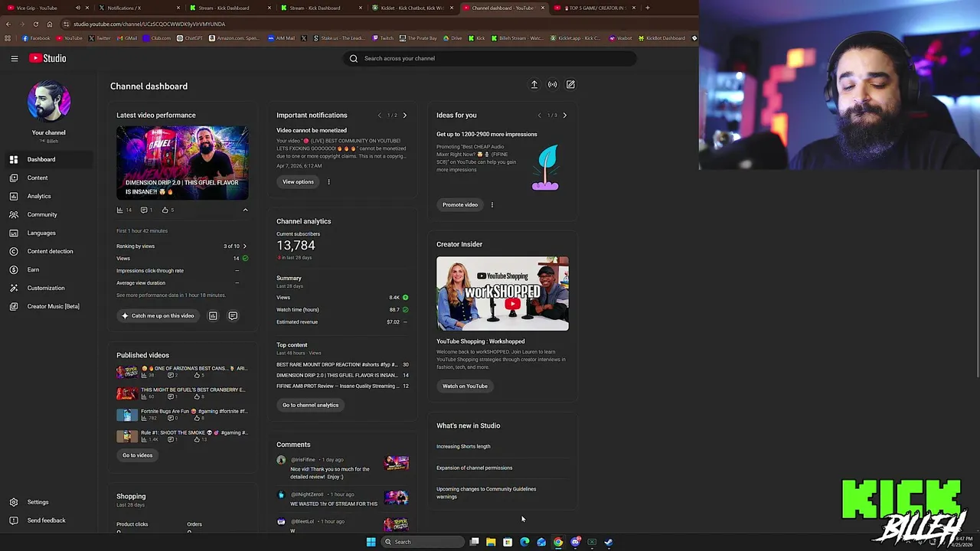Open Upcoming changes to Community Guidelines warnings
The height and width of the screenshot is (551, 980).
(486, 493)
